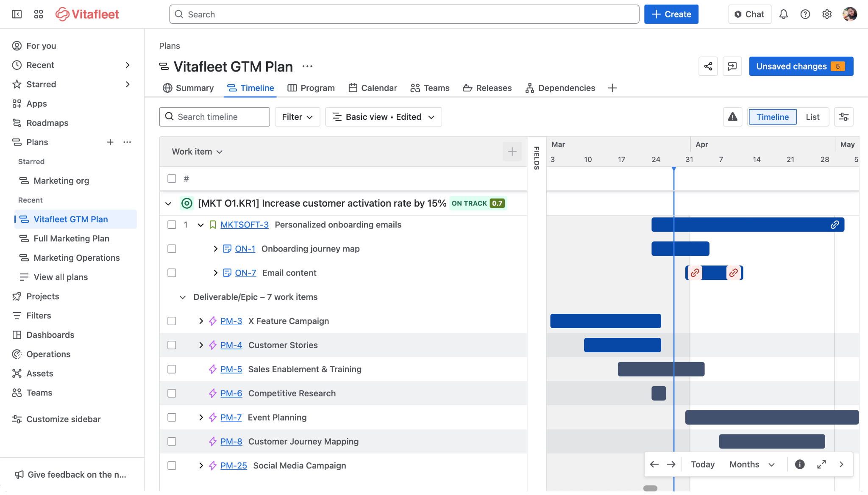
Task: Check the ON-7 Email content checkbox
Action: pos(172,273)
